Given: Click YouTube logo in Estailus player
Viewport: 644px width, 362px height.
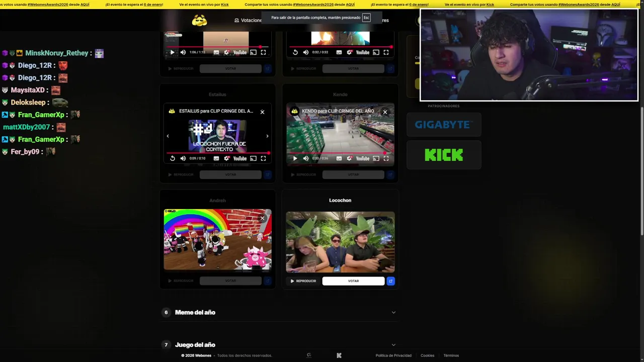Looking at the screenshot, I should 240,158.
